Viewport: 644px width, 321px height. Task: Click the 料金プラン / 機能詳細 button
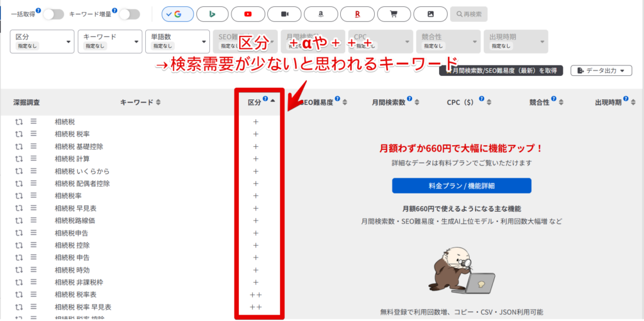(x=462, y=185)
